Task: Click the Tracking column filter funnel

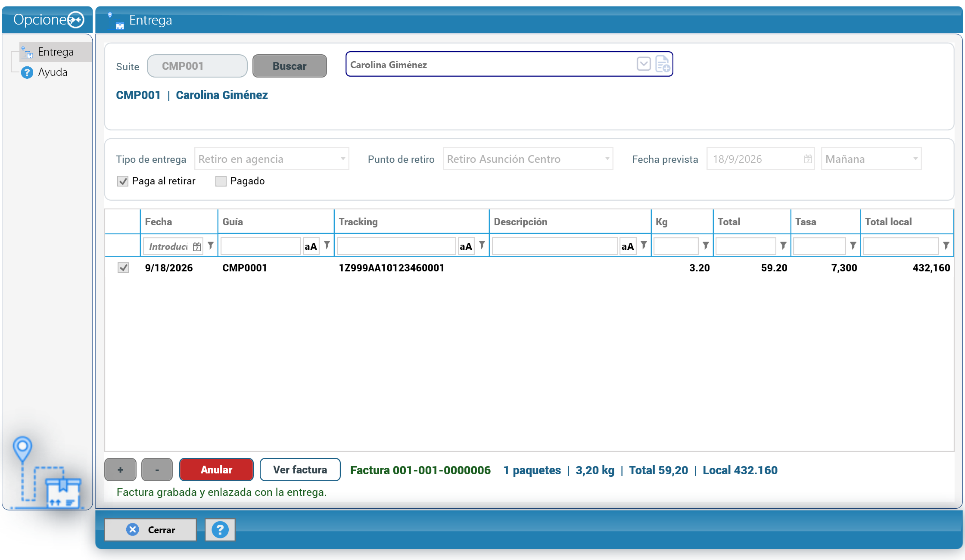Action: pos(482,245)
